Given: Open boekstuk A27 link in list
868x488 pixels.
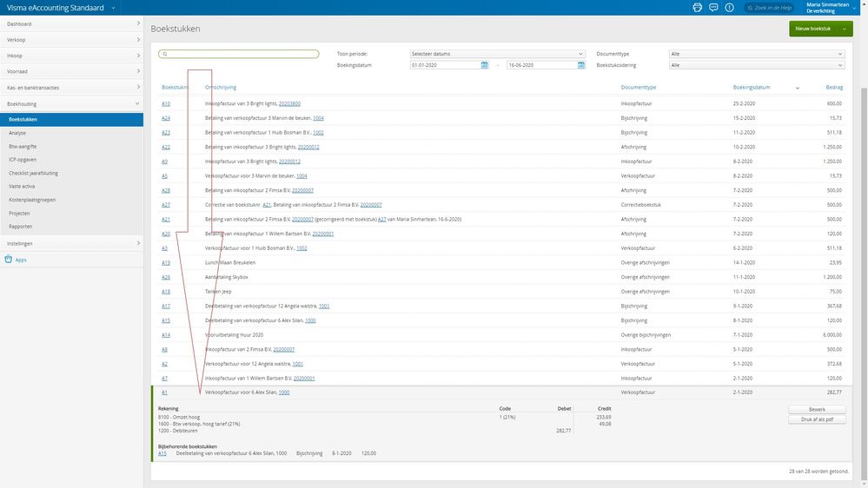Looking at the screenshot, I should click(166, 205).
